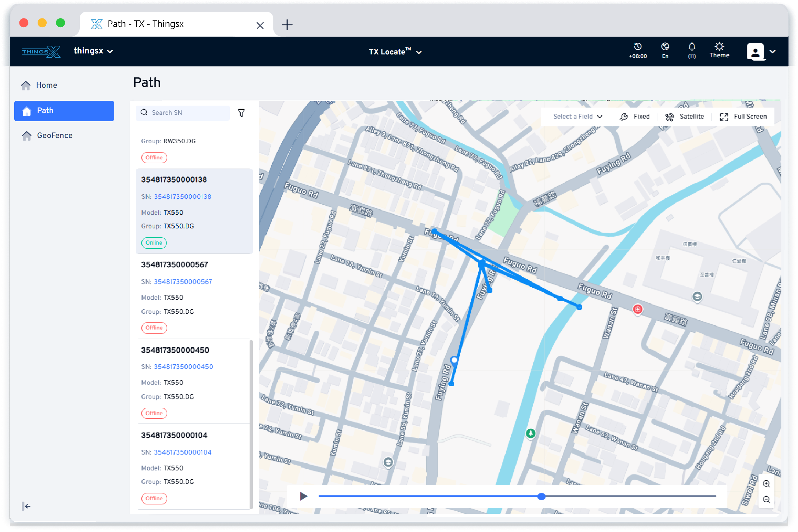Click the Search SN field
This screenshot has width=798, height=532.
tap(182, 113)
